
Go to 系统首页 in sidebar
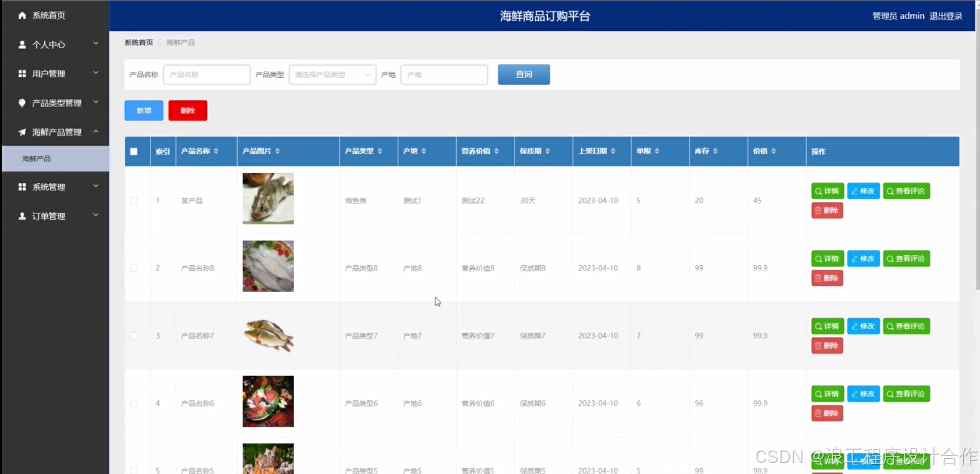click(55, 15)
